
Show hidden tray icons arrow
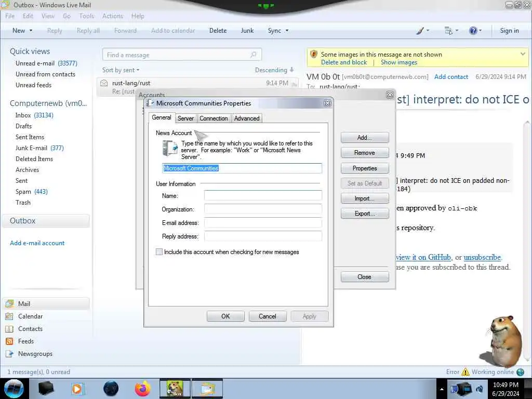(442, 389)
